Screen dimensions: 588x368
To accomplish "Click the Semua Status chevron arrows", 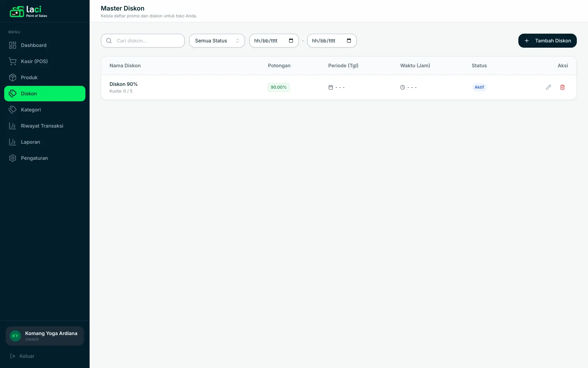I will (238, 41).
